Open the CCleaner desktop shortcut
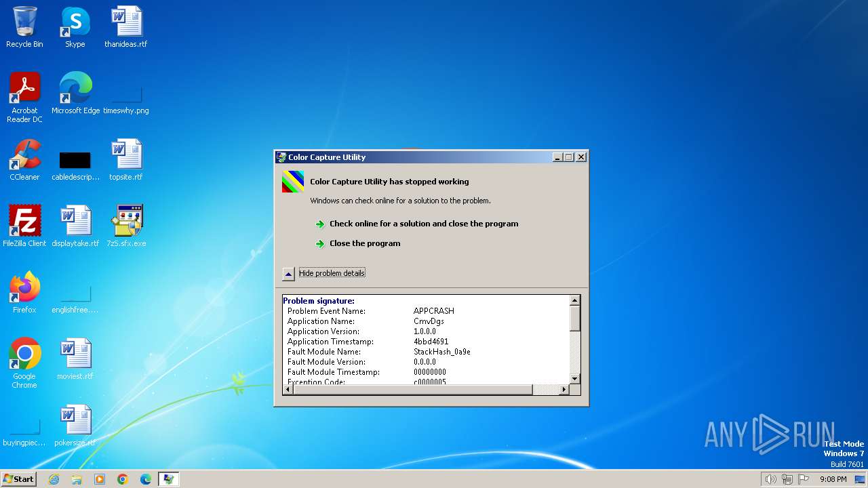 24,160
